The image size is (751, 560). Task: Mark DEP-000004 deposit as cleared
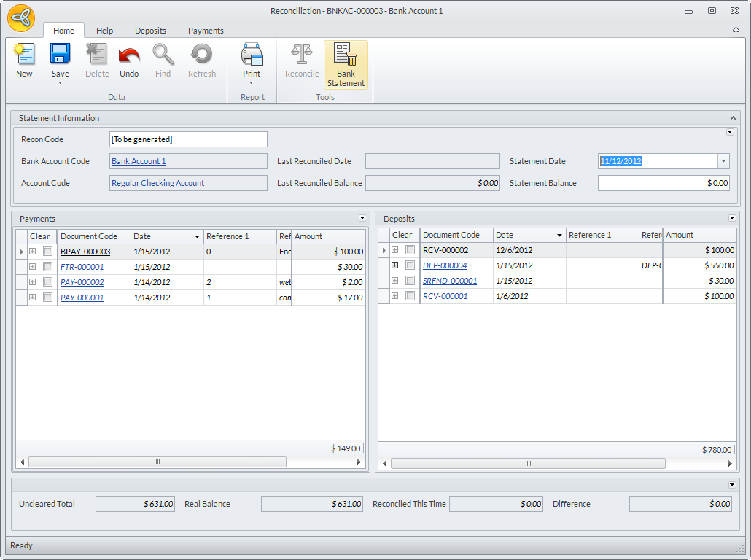410,265
